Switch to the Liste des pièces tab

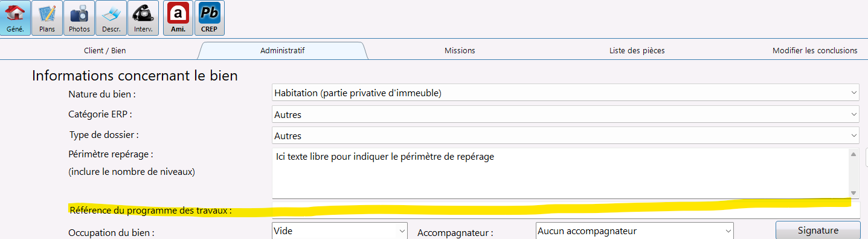click(x=637, y=51)
